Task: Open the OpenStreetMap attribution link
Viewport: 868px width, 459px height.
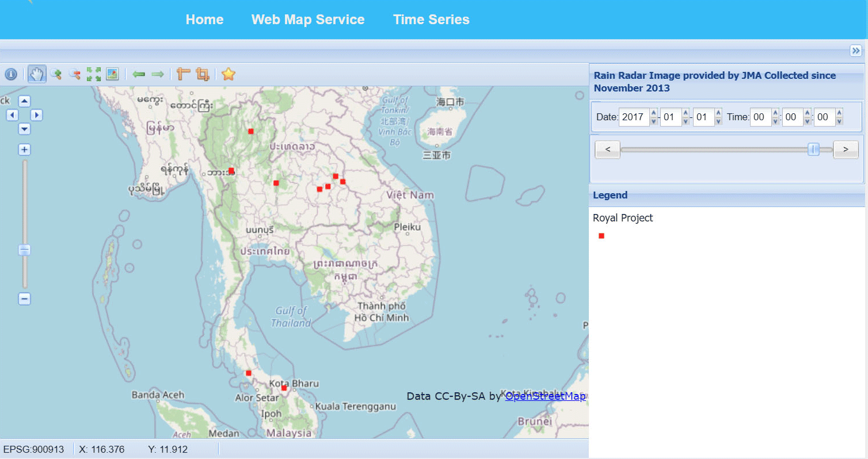Action: pos(545,396)
